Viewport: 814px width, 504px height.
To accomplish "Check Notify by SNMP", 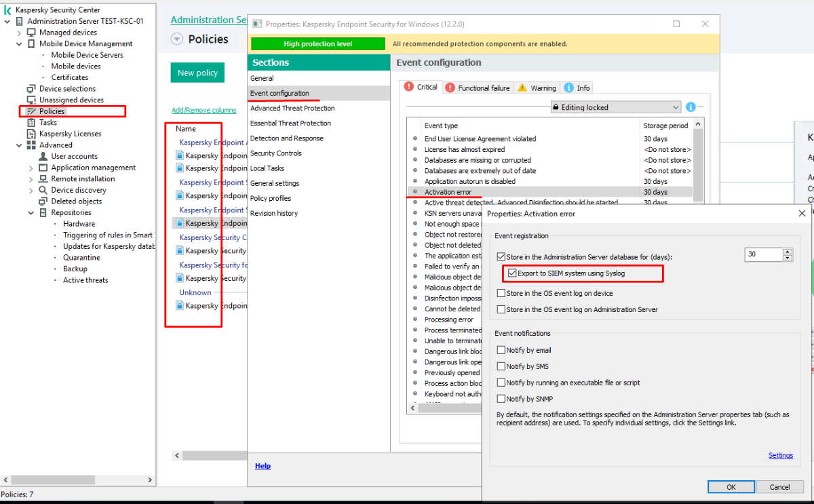I will (501, 399).
